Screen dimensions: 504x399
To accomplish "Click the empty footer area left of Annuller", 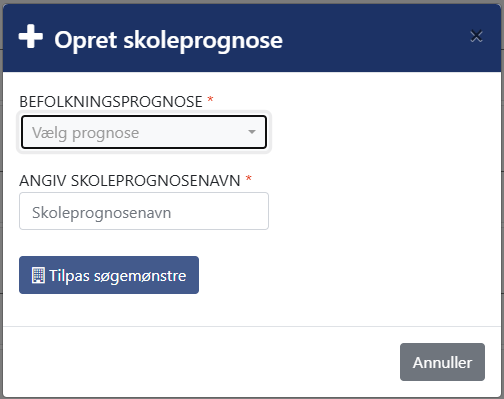I will (x=200, y=362).
